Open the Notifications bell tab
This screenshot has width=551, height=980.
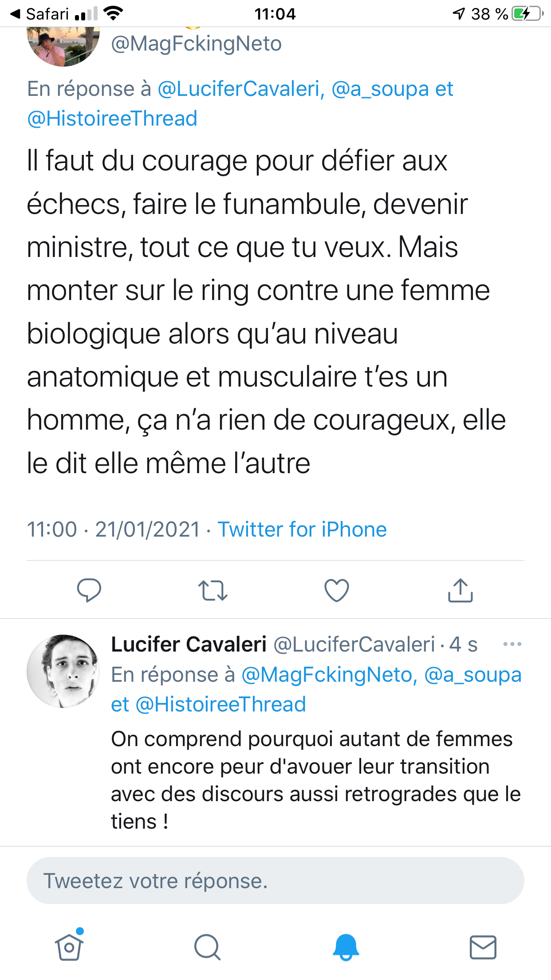pyautogui.click(x=346, y=947)
